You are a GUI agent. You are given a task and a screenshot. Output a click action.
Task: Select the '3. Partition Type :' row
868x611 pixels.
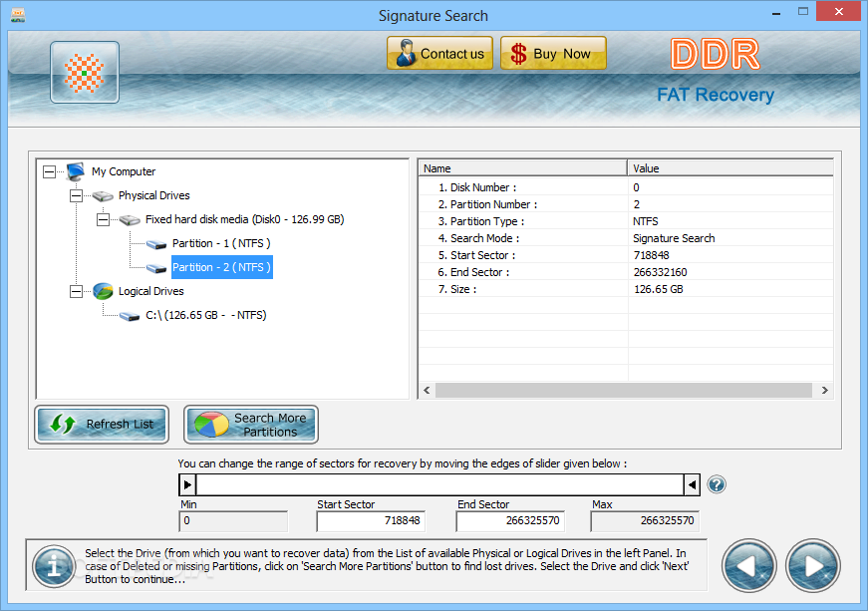tap(626, 221)
